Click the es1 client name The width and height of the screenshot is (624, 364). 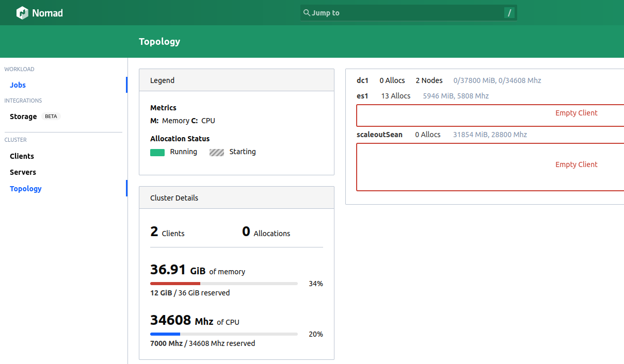pyautogui.click(x=362, y=96)
